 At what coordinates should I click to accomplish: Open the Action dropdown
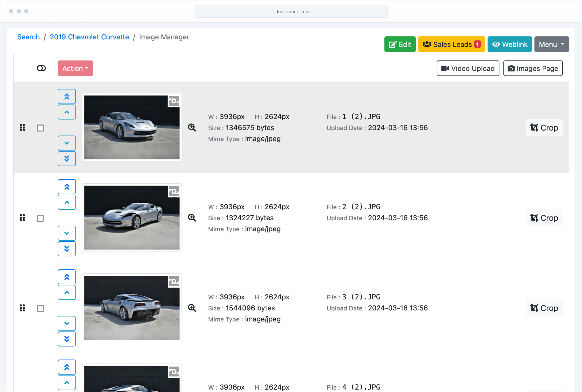pos(75,68)
